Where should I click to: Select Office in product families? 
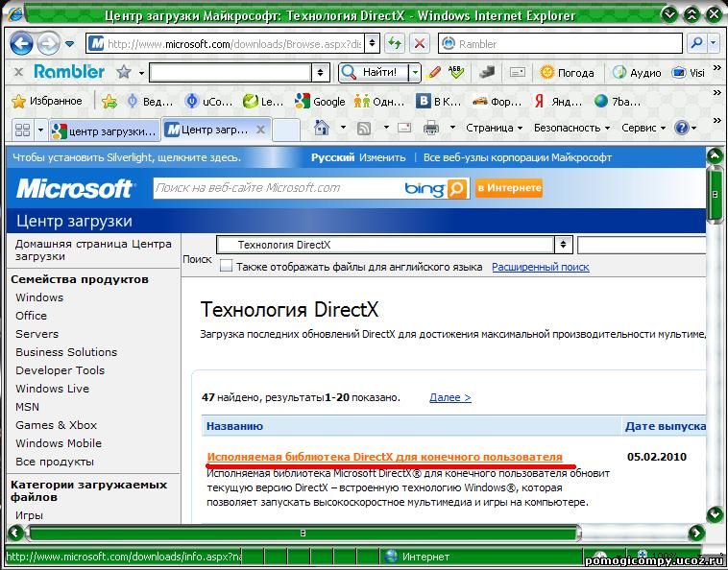coord(31,316)
